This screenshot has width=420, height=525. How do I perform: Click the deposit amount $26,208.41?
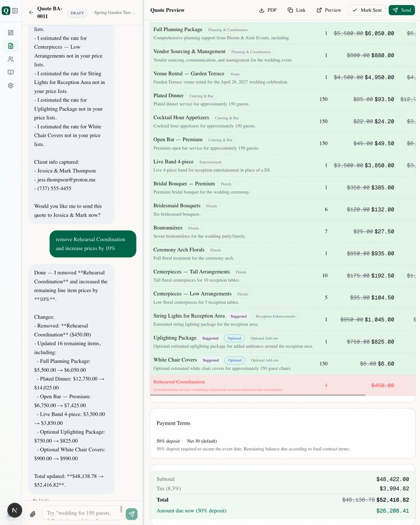pos(392,511)
